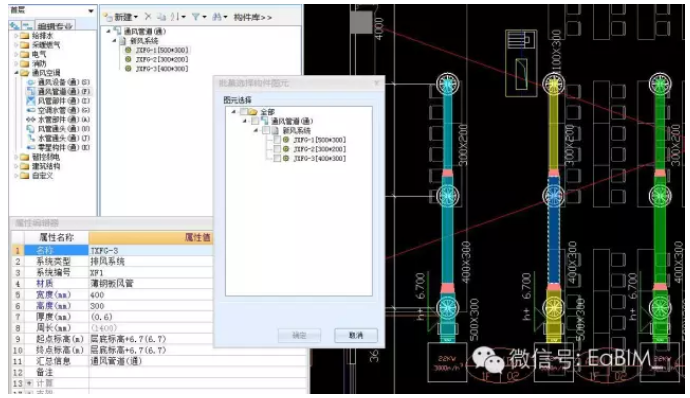The width and height of the screenshot is (690, 398).
Task: Expand the 自定义 folder in navigation tree
Action: 16,175
